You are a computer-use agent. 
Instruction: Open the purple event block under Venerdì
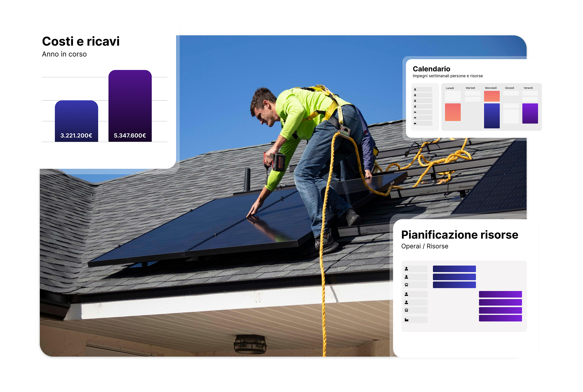[x=530, y=113]
